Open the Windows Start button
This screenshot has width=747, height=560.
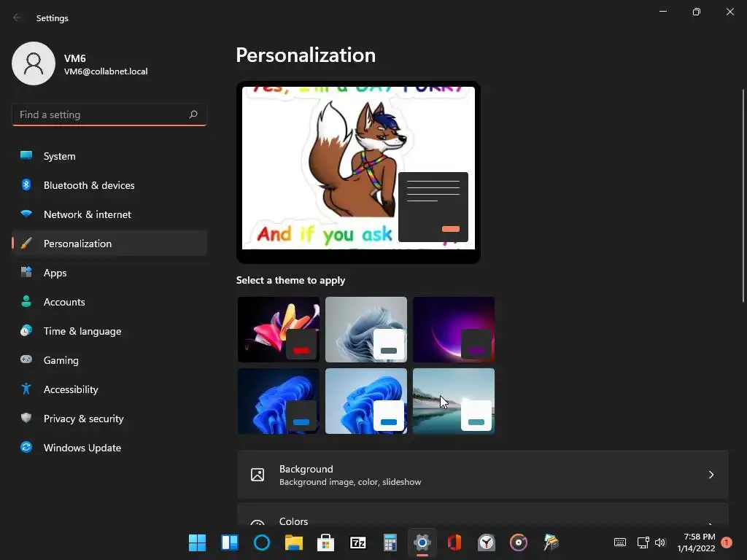[x=197, y=542]
